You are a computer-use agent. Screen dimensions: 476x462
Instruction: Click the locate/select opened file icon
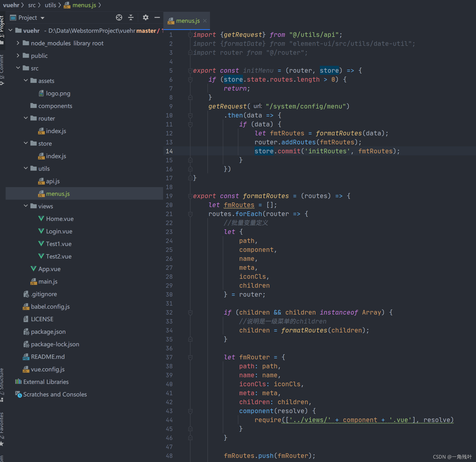[x=119, y=17]
